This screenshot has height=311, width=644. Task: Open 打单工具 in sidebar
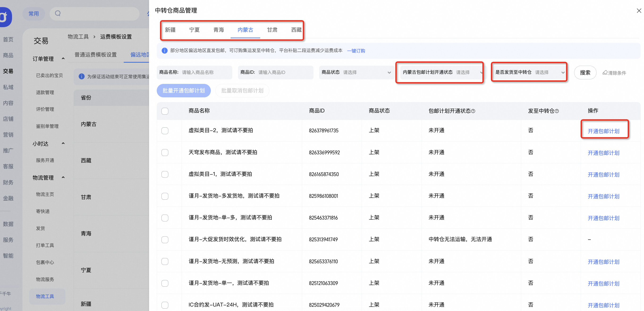click(45, 245)
